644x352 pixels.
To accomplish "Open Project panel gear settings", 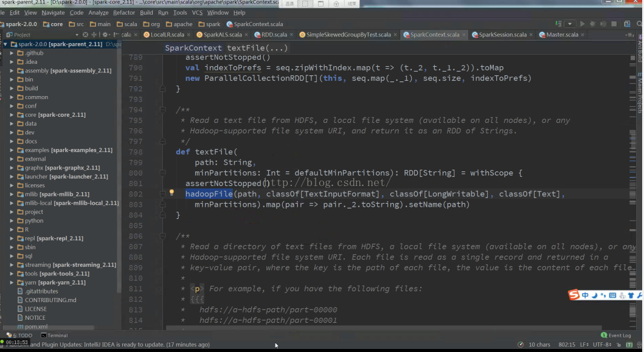I will [106, 35].
